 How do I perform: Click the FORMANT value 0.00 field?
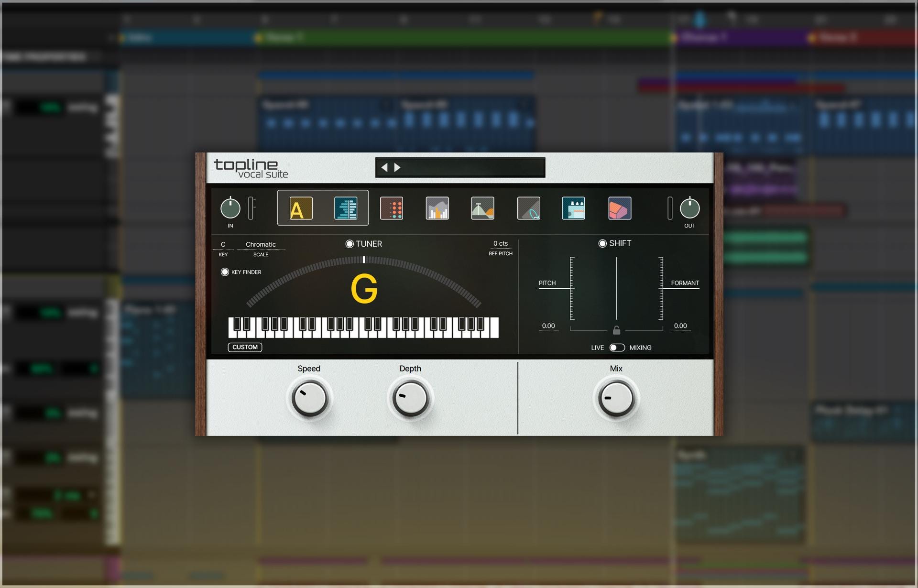(x=680, y=326)
